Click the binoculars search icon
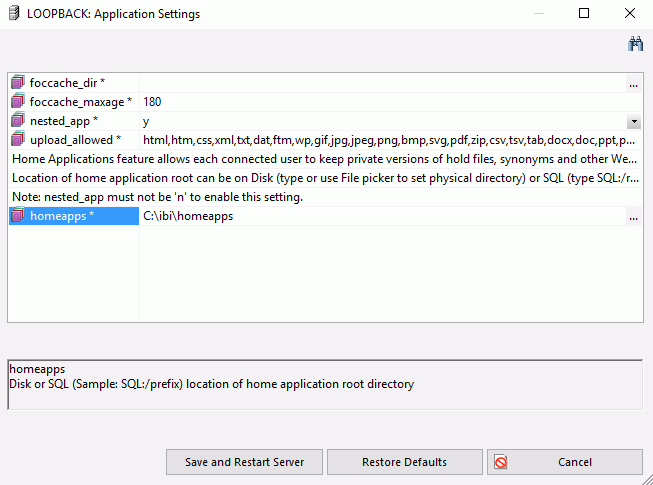653x485 pixels. (x=635, y=43)
